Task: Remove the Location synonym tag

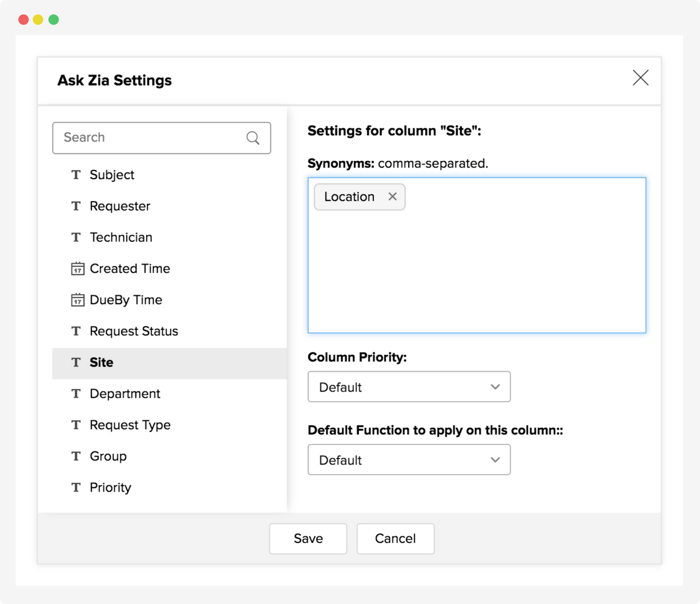Action: coord(393,197)
